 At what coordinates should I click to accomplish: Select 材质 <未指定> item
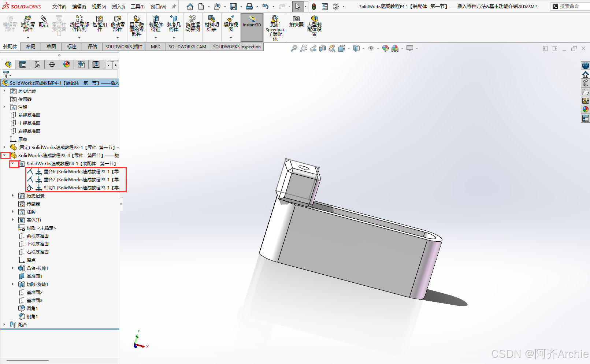tap(37, 228)
